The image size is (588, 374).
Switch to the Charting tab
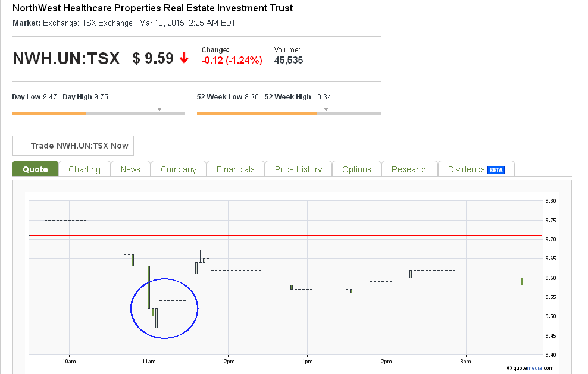point(85,169)
